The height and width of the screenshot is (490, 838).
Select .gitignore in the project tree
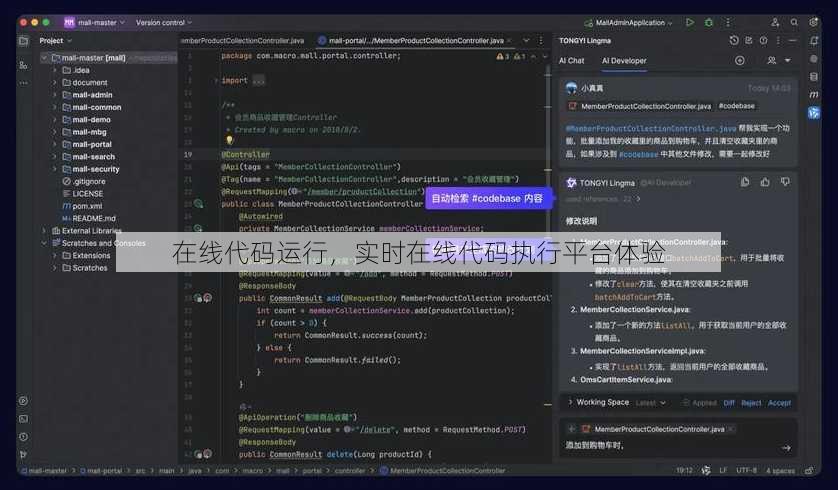(x=83, y=181)
